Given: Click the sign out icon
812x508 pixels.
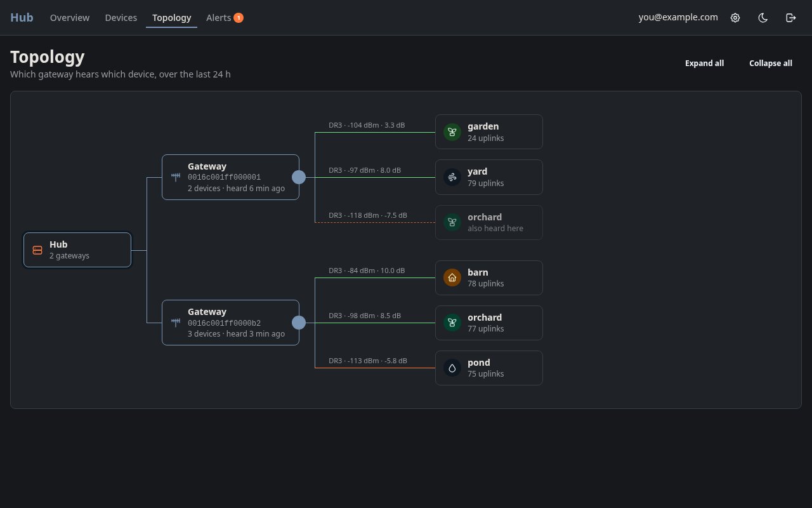Looking at the screenshot, I should (791, 18).
